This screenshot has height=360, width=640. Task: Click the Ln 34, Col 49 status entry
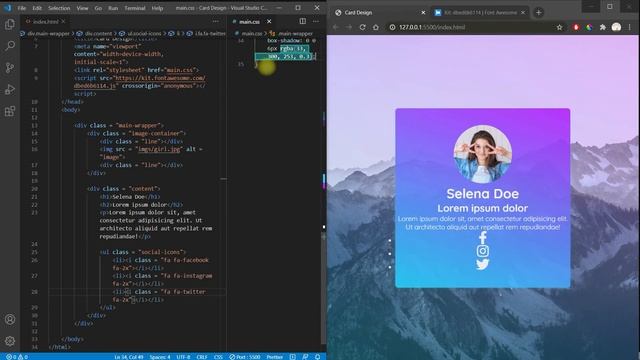pos(129,357)
